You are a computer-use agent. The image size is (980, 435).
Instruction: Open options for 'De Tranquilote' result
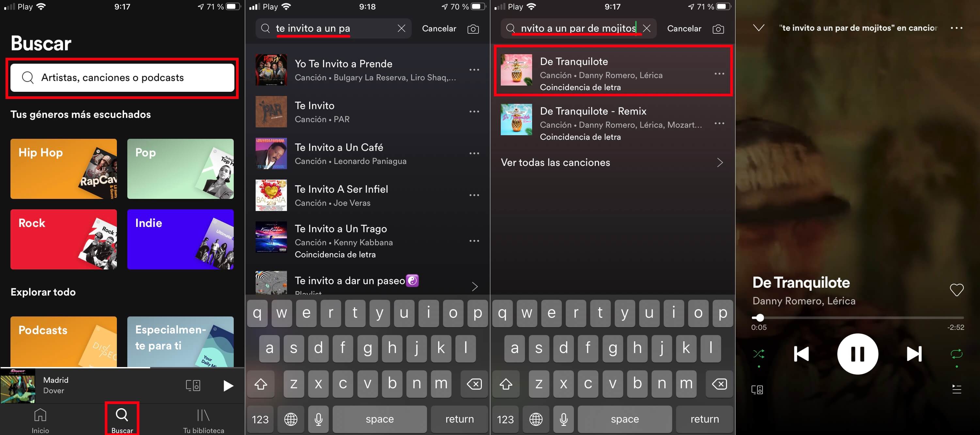(719, 74)
